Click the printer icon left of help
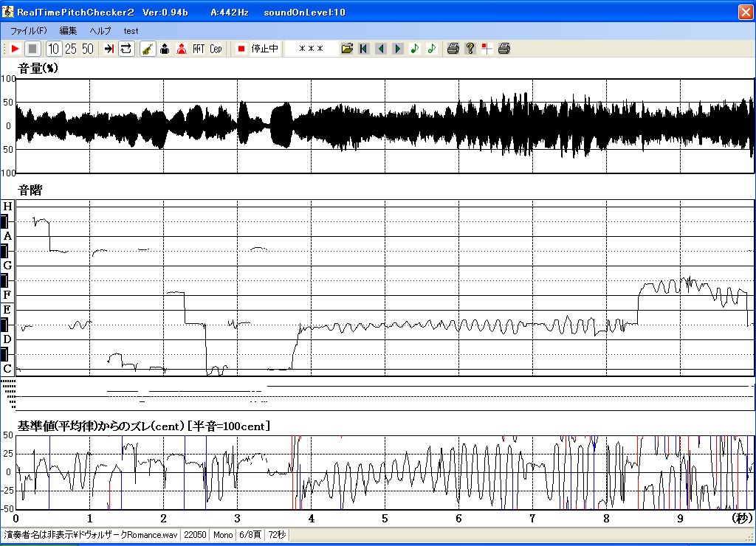 tap(453, 49)
